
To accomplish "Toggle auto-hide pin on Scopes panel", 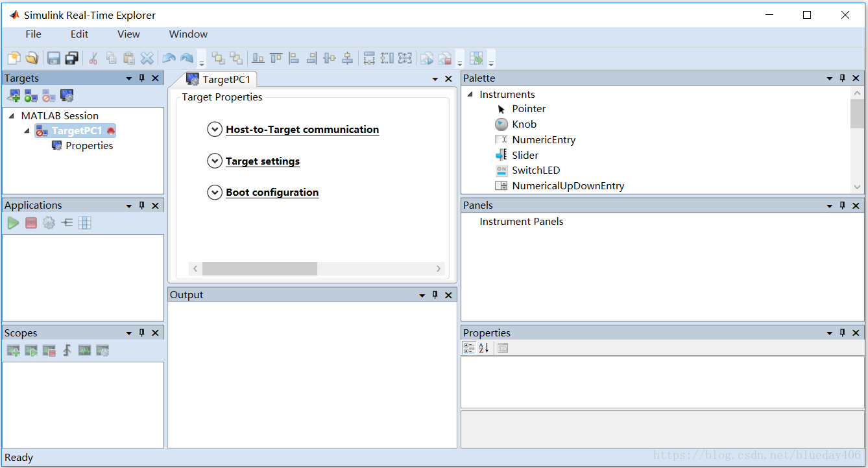I will (x=142, y=333).
